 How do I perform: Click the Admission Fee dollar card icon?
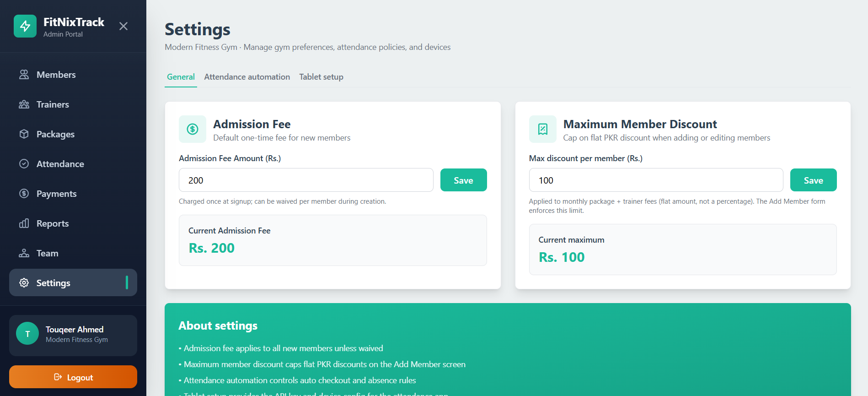[193, 129]
